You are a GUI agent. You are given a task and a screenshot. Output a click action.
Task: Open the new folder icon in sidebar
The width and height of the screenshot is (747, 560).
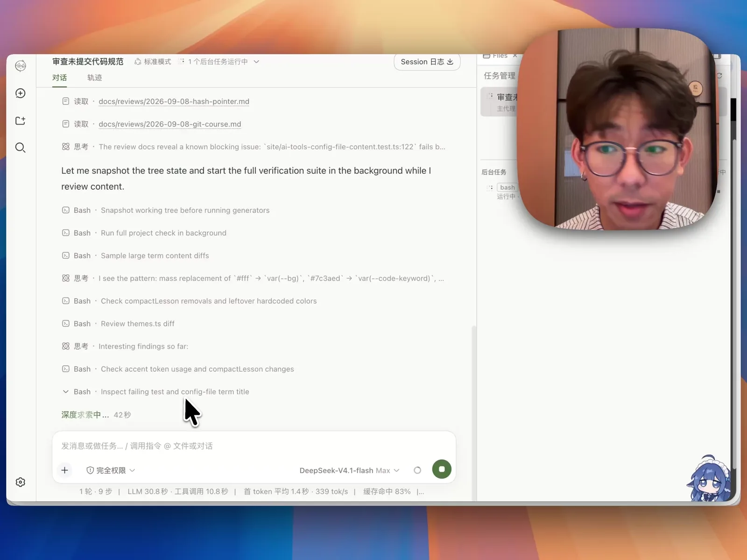(20, 121)
